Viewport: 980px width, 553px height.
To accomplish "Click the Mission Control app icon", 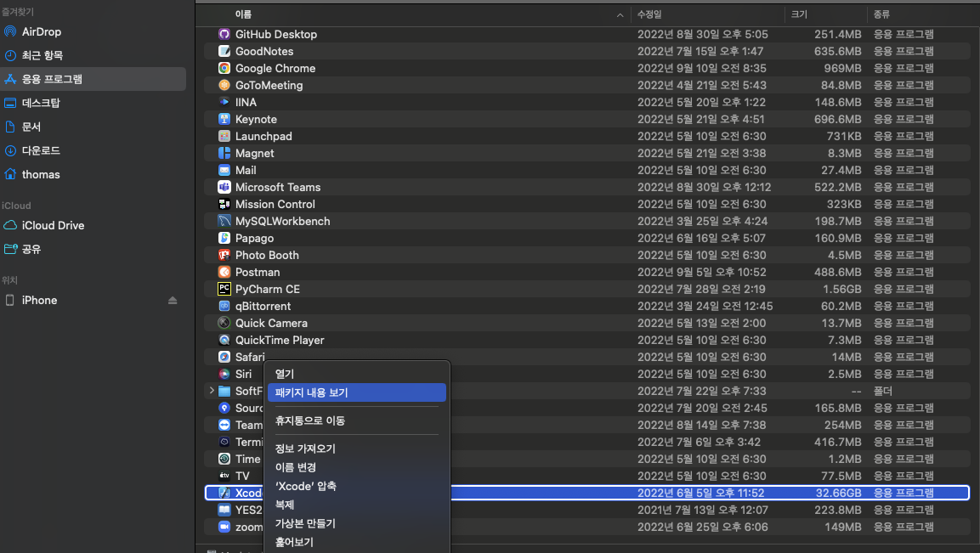I will (x=224, y=204).
